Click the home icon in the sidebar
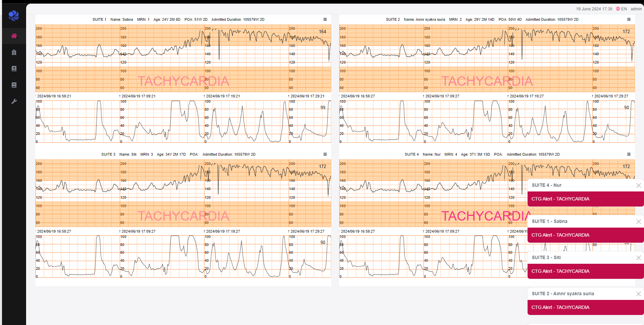 click(x=14, y=36)
